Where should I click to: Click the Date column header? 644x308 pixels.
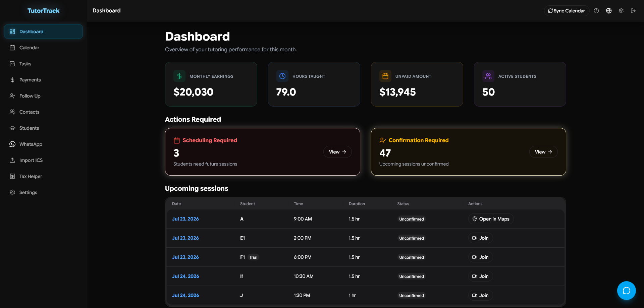tap(176, 204)
